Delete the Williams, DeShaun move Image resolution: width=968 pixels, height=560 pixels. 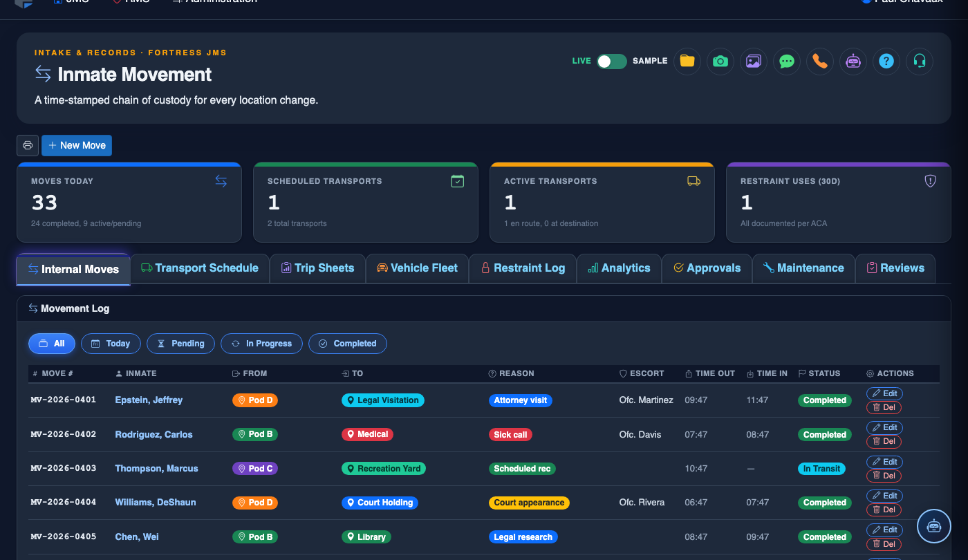[884, 510]
